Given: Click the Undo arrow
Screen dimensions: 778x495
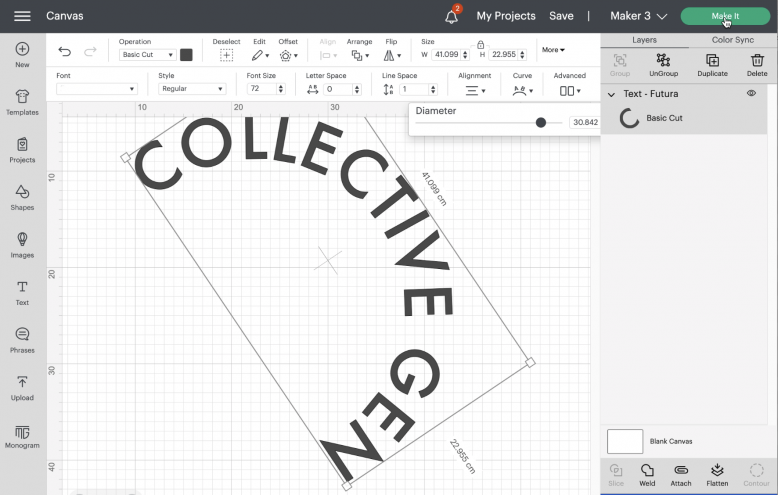Looking at the screenshot, I should pos(65,51).
